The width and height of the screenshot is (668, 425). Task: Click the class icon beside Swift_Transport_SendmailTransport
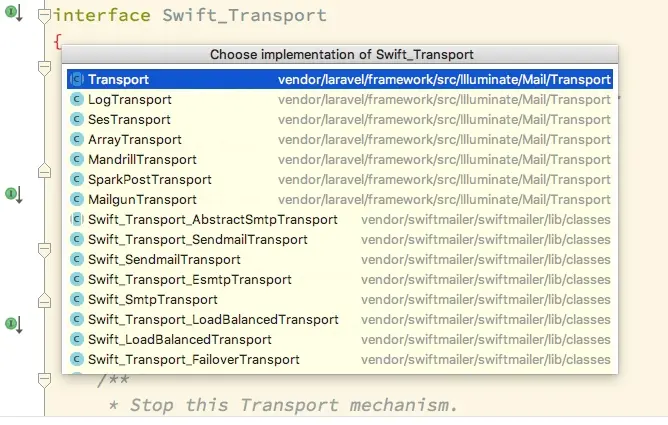point(77,240)
